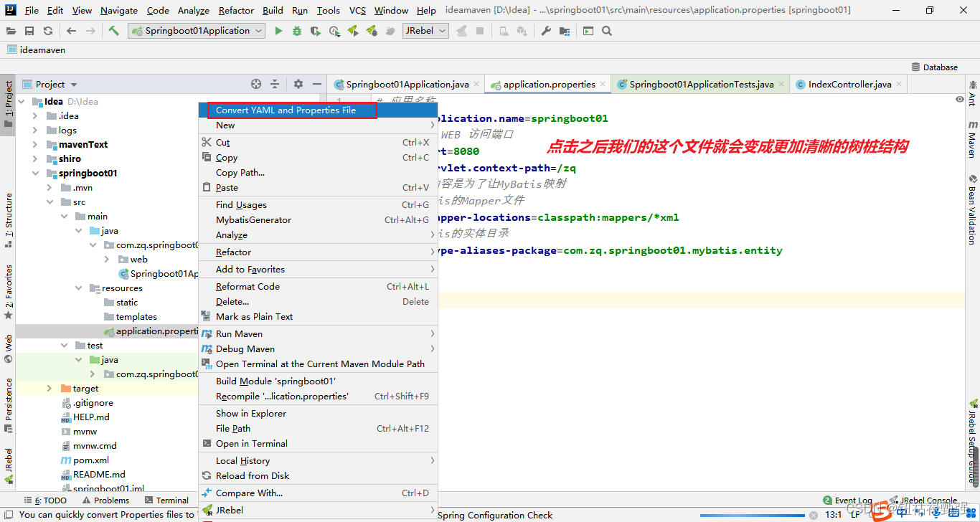This screenshot has height=522, width=980.
Task: Toggle the Persistence tool window
Action: 8,405
